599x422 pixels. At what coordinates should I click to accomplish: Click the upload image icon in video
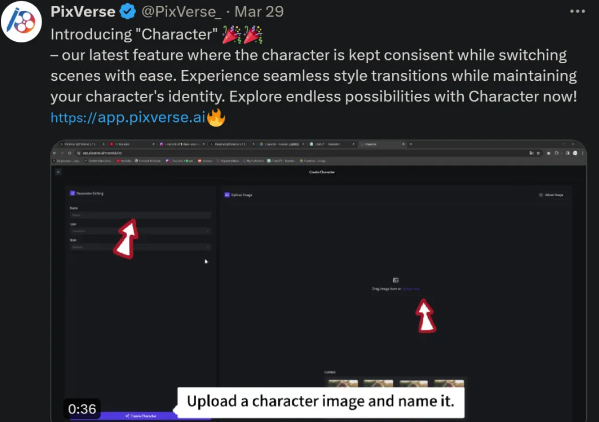[396, 280]
